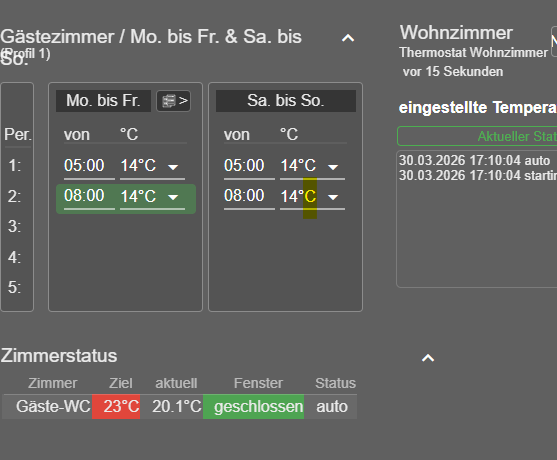Click period label 3:
This screenshot has width=557, height=460.
click(x=15, y=227)
